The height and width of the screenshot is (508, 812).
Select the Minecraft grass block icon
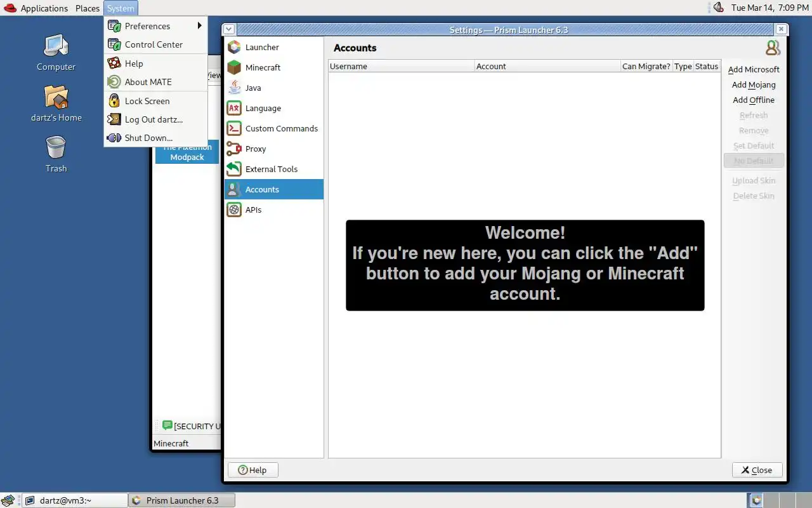tap(234, 67)
